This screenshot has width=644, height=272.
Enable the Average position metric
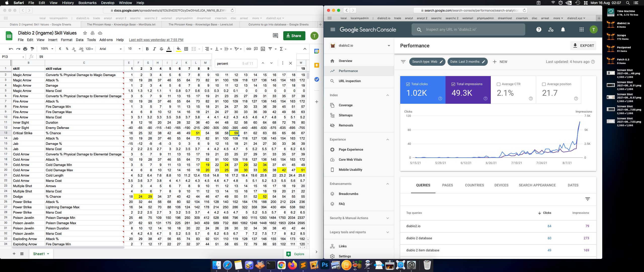pyautogui.click(x=544, y=84)
